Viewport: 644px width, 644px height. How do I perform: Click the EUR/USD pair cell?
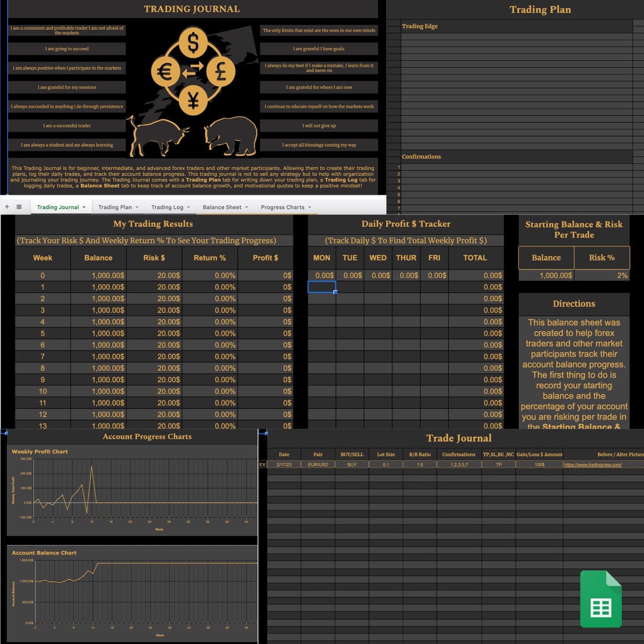[x=318, y=465]
